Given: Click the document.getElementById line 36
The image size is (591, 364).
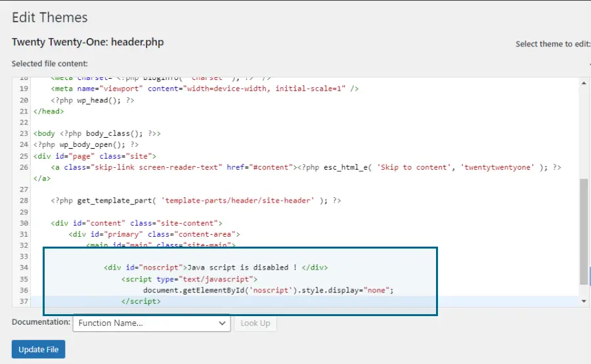Looking at the screenshot, I should (x=269, y=291).
